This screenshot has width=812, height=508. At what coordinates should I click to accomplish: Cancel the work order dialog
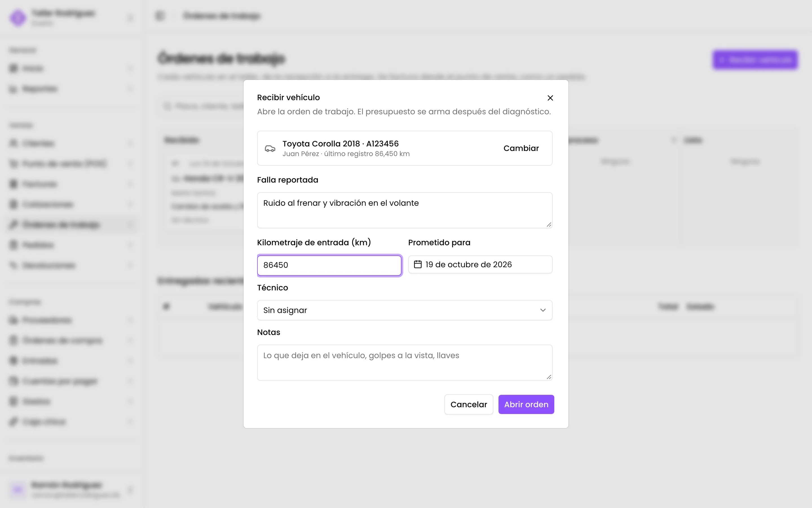click(x=468, y=404)
